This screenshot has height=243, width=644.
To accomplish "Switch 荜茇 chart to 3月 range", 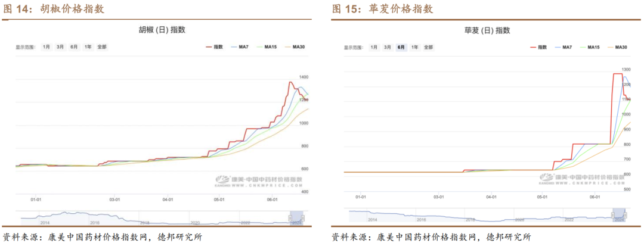I will [388, 47].
